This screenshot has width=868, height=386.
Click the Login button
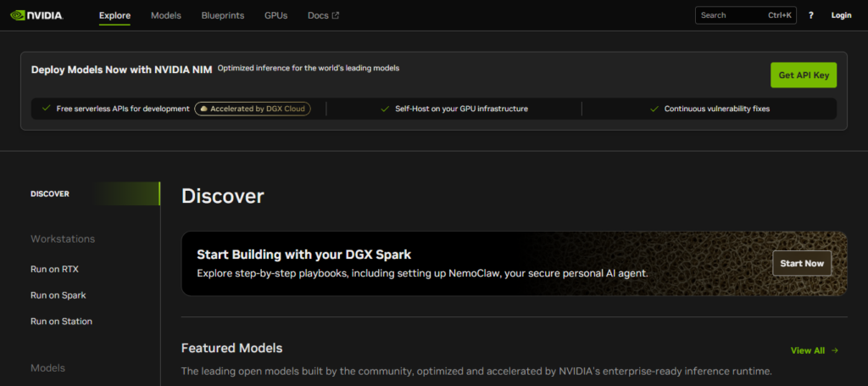[x=841, y=15]
